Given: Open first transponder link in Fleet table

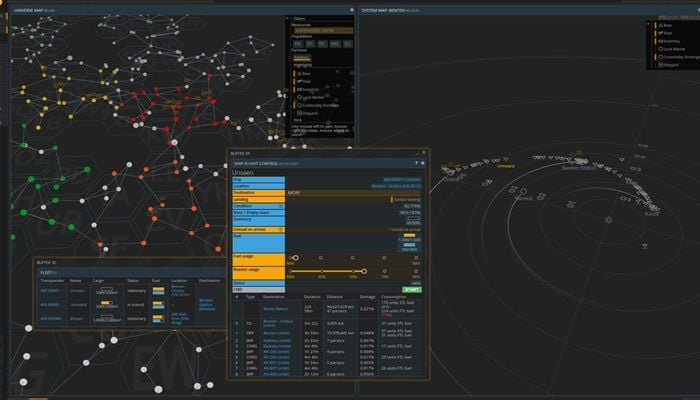Looking at the screenshot, I should click(50, 291).
